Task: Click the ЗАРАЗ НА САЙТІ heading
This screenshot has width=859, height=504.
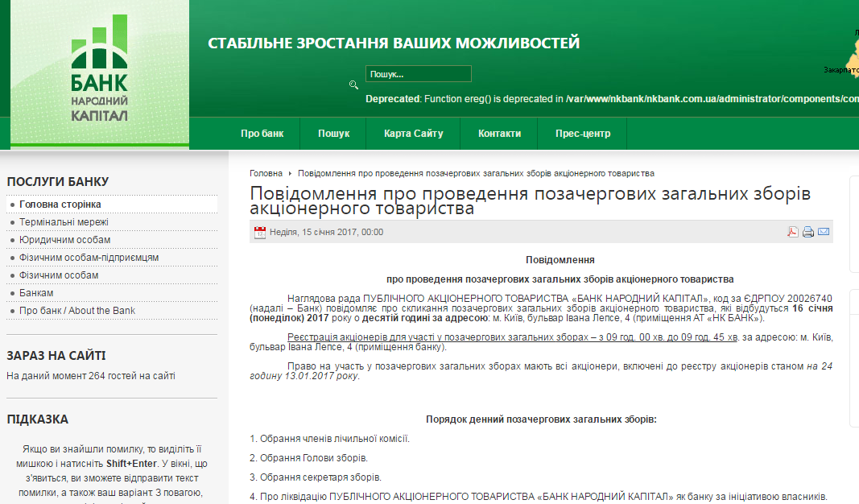Action: [x=56, y=356]
